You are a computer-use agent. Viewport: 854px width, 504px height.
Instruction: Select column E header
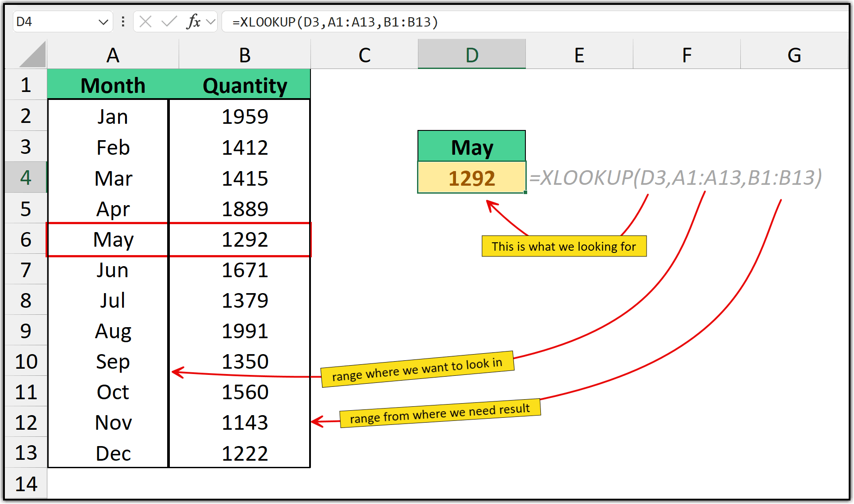click(x=579, y=55)
